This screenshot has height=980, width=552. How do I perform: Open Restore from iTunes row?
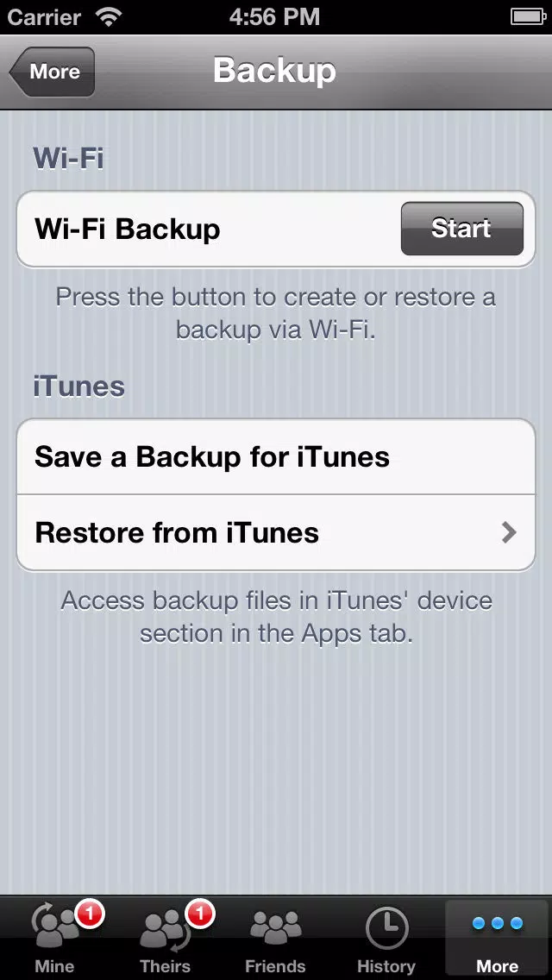coord(276,532)
